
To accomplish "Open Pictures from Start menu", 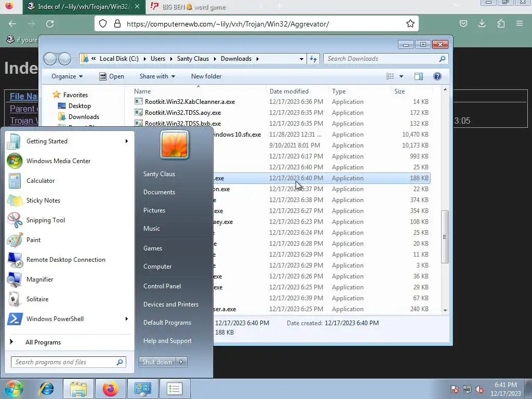I will 154,210.
